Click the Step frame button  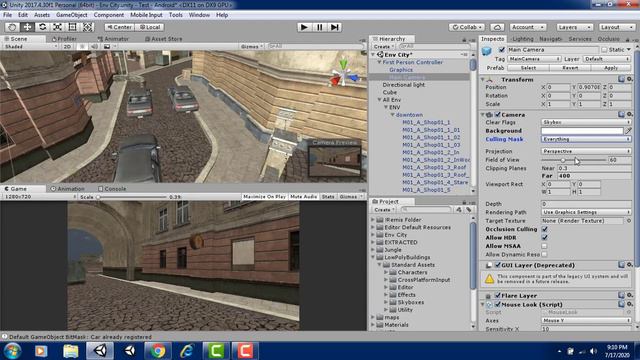click(x=335, y=27)
